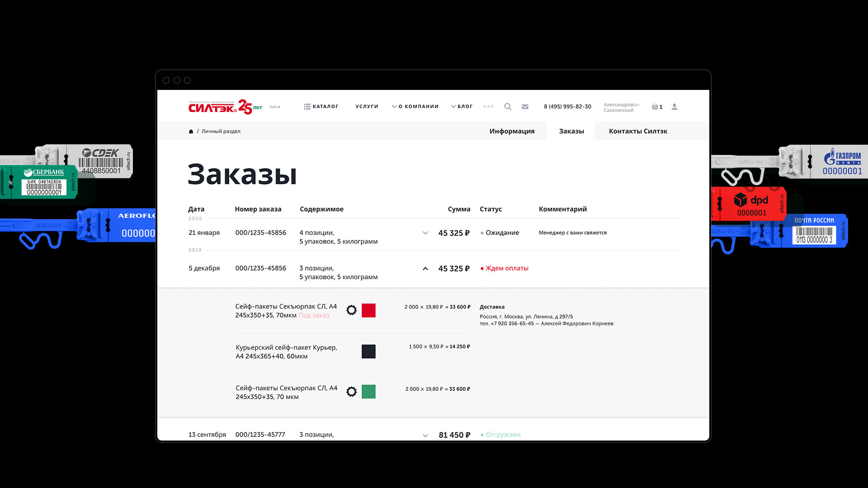Click gear badge icon beside green swatch
The image size is (868, 488).
tap(351, 391)
